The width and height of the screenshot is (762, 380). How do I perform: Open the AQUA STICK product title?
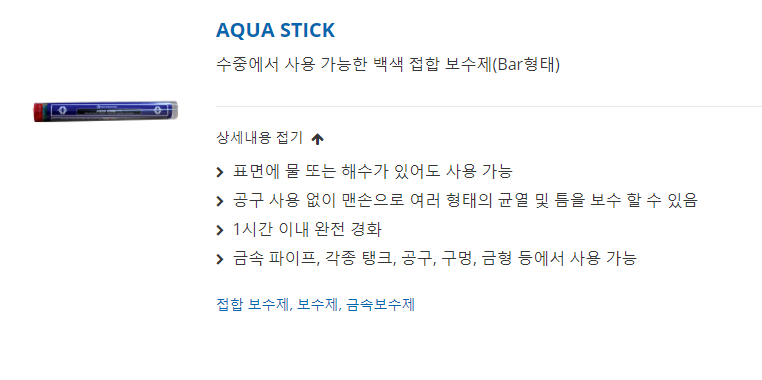(x=275, y=30)
